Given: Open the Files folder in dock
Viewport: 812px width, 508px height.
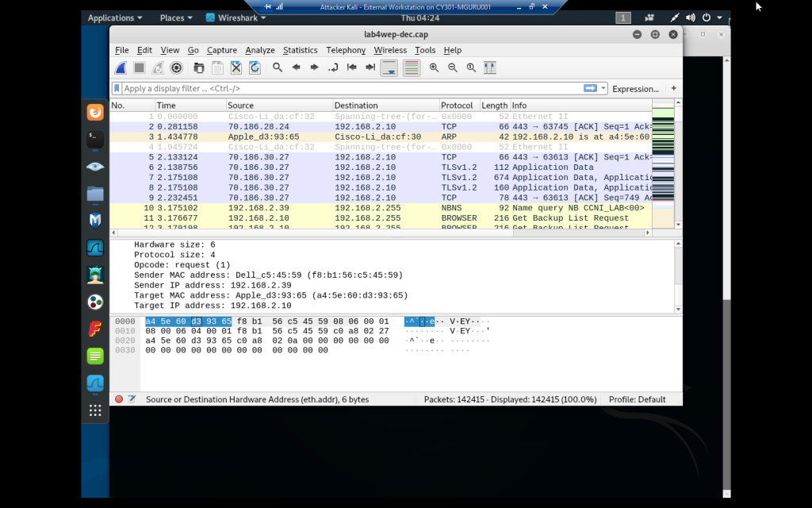Looking at the screenshot, I should (95, 194).
